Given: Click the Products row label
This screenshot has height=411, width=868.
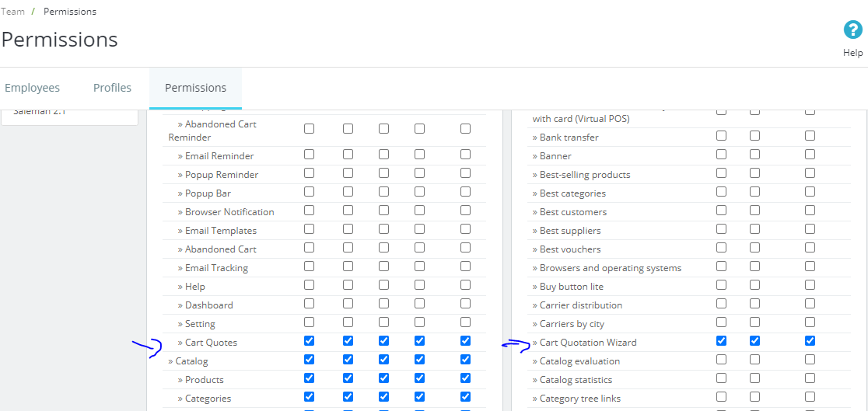Looking at the screenshot, I should tap(204, 380).
